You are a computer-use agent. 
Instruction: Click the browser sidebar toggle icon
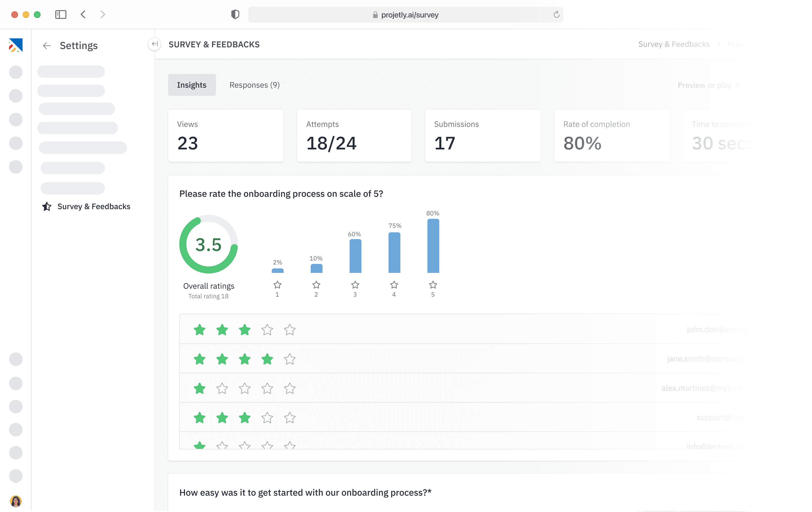tap(61, 14)
